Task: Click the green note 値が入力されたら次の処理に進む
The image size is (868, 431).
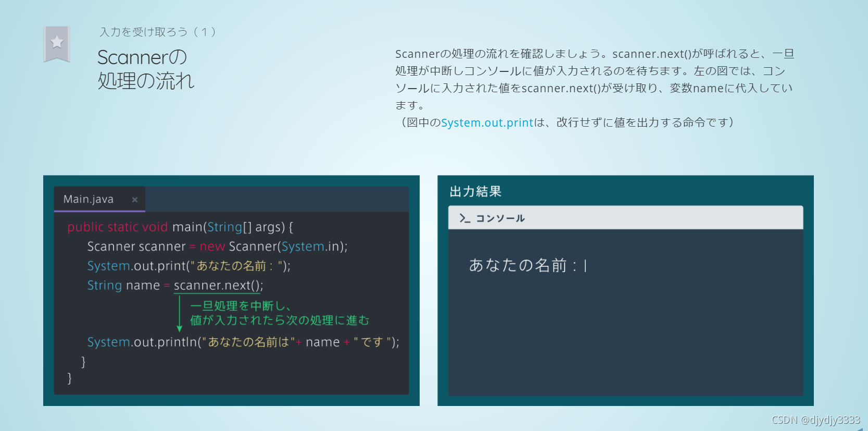Action: (280, 320)
